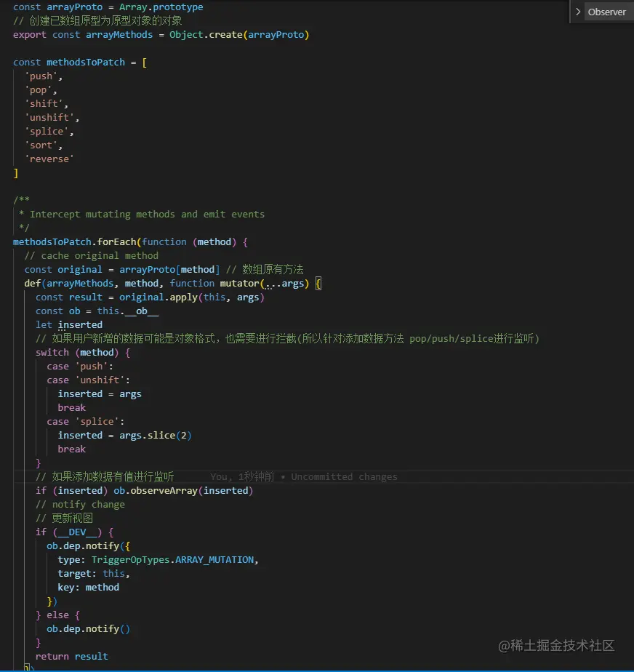The width and height of the screenshot is (634, 672).
Task: Click 'this.__ob__' on const ob line
Action: (128, 311)
